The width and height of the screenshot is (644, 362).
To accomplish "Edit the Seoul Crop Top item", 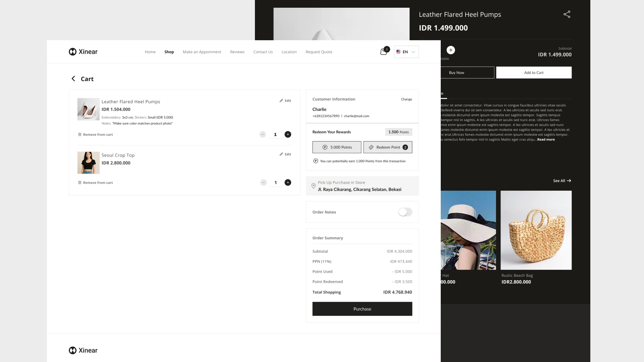I will point(285,155).
